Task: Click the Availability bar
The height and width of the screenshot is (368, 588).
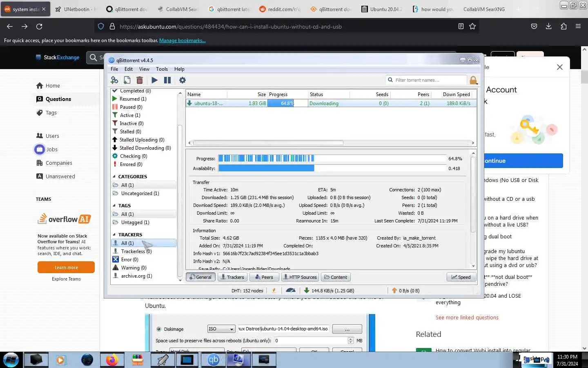Action: pos(332,168)
